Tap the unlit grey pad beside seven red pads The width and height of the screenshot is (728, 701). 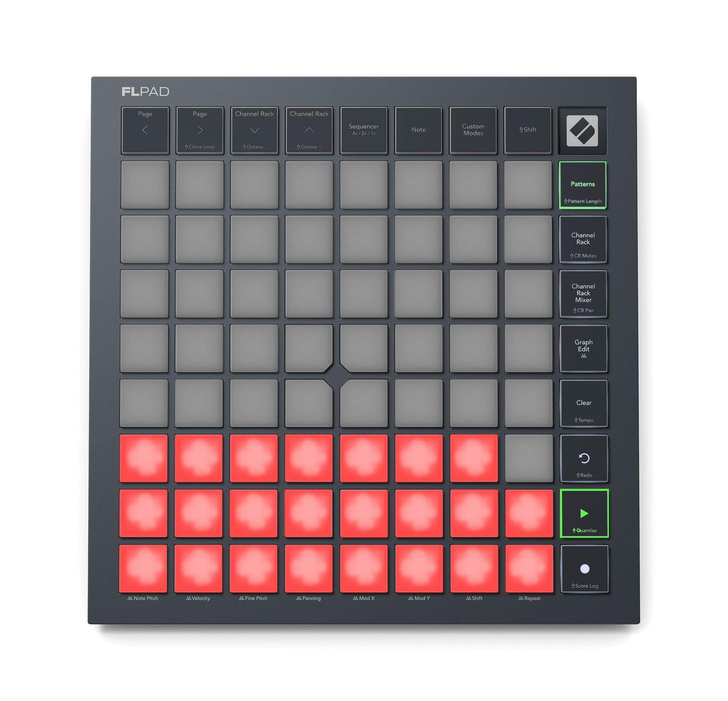point(529,459)
